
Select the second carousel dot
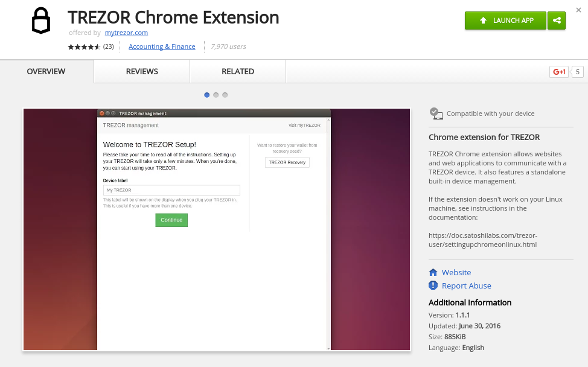pos(216,95)
